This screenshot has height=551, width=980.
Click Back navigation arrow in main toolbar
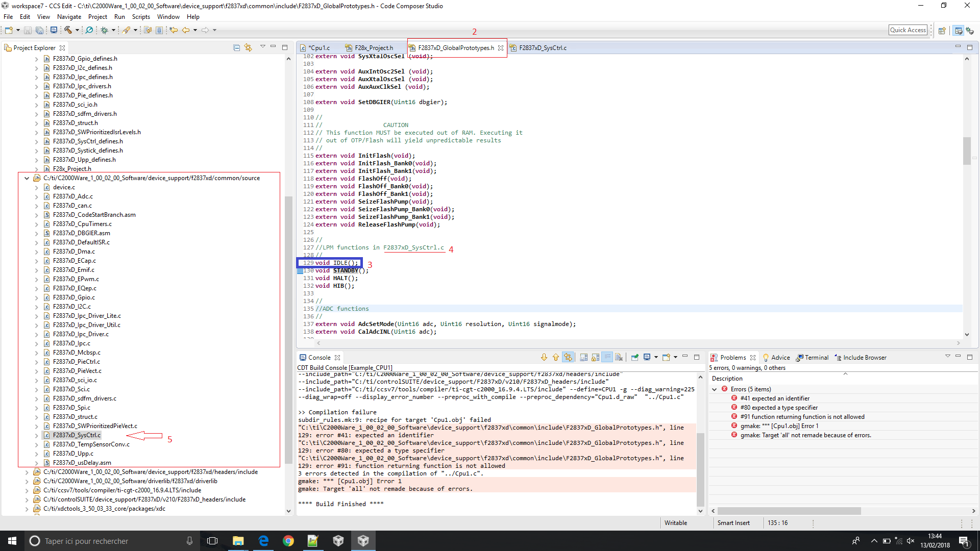(186, 30)
